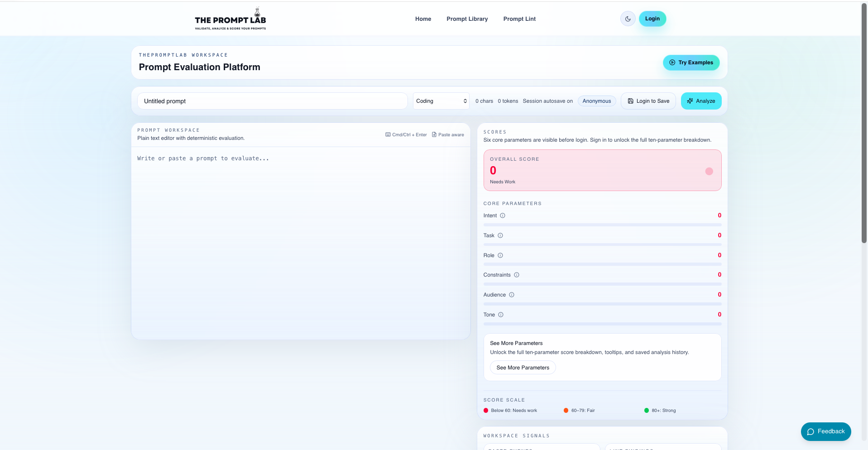Go to Prompt Library
This screenshot has height=450, width=868.
tap(467, 19)
